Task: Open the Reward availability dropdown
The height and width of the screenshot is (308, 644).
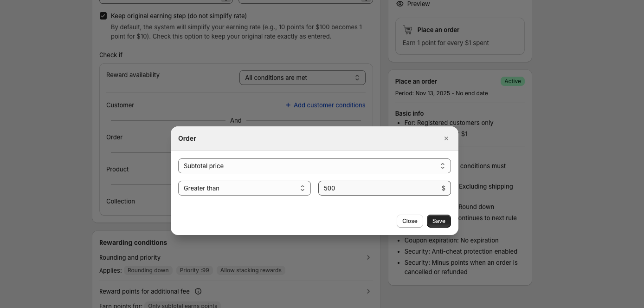Action: [302, 78]
